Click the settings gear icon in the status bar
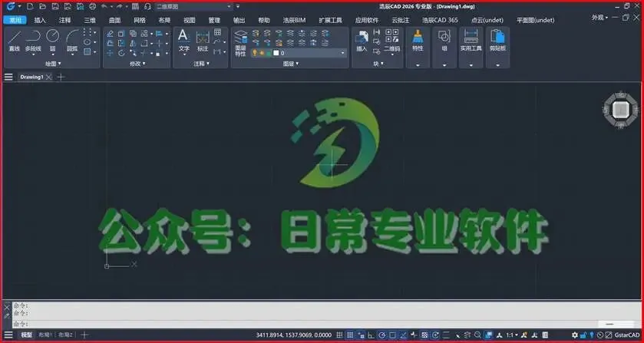The height and width of the screenshot is (343, 644). (x=575, y=335)
